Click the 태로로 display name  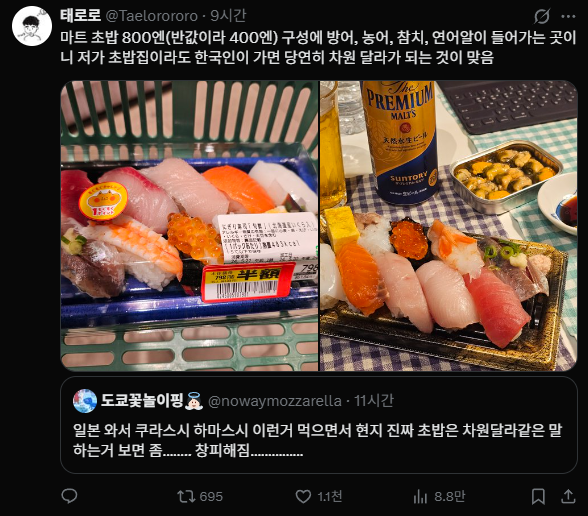81,15
